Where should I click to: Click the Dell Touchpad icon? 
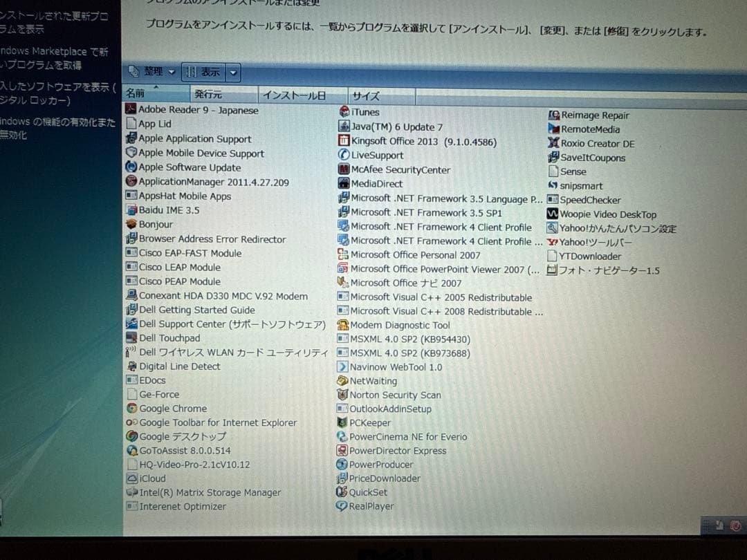(131, 337)
